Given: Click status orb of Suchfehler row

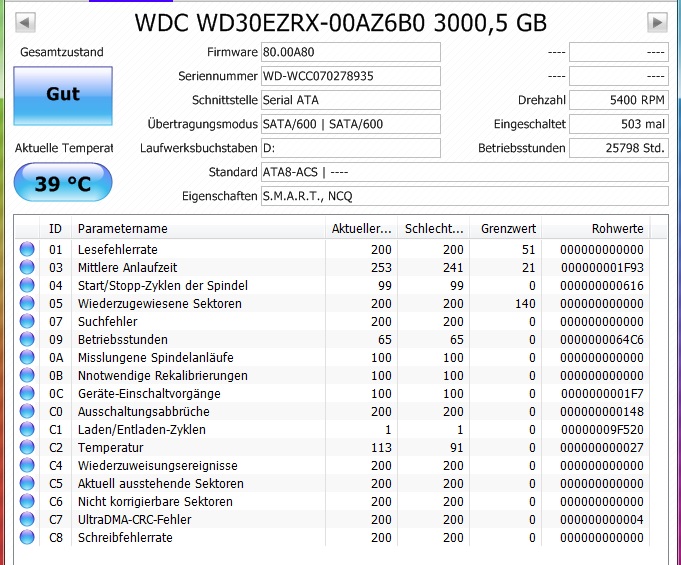Looking at the screenshot, I should point(27,321).
